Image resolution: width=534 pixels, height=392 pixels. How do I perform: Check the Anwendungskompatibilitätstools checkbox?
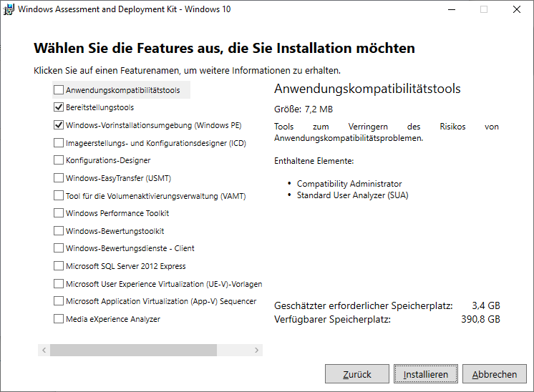point(59,90)
